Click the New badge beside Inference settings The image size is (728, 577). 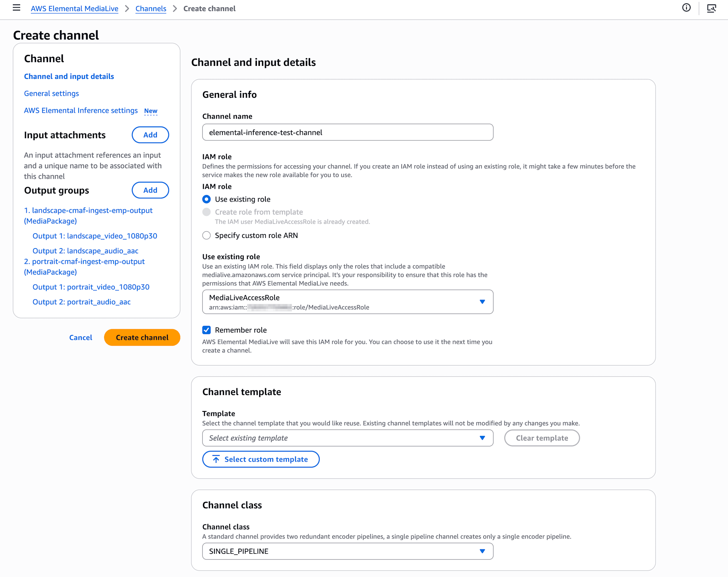click(151, 111)
